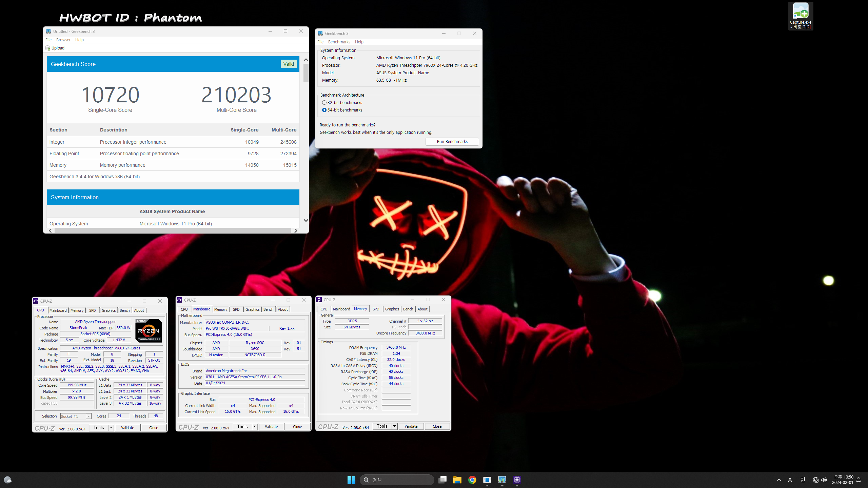Image resolution: width=868 pixels, height=488 pixels.
Task: Show hidden tray icons chevron
Action: click(x=779, y=480)
